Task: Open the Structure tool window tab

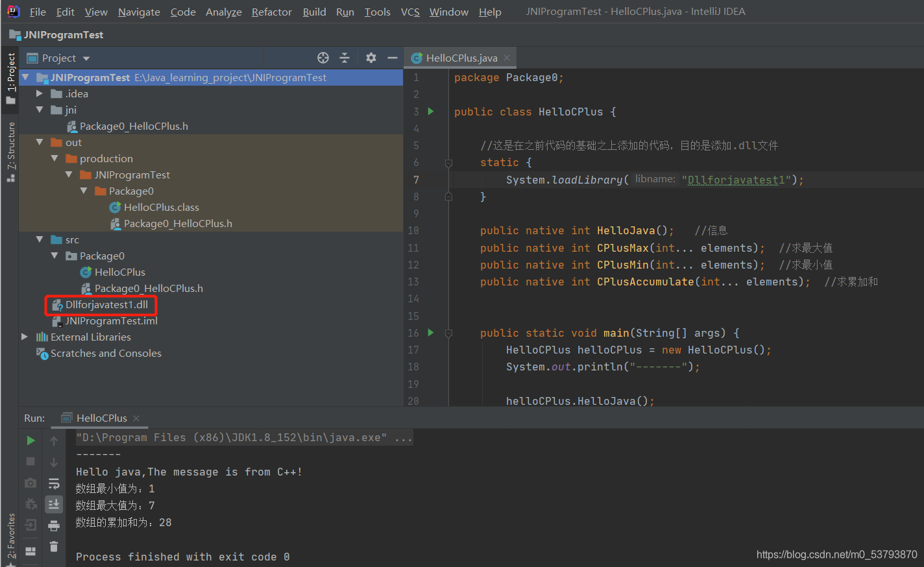Action: coord(10,151)
